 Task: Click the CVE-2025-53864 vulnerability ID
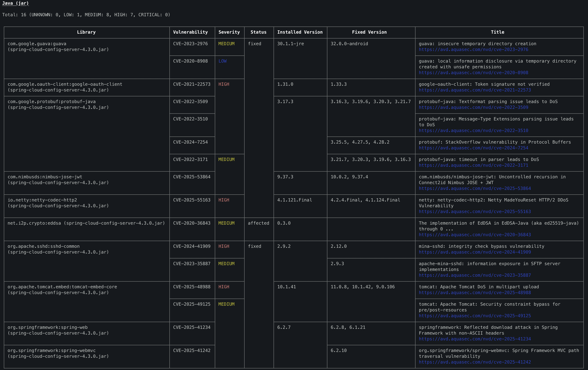pos(192,177)
